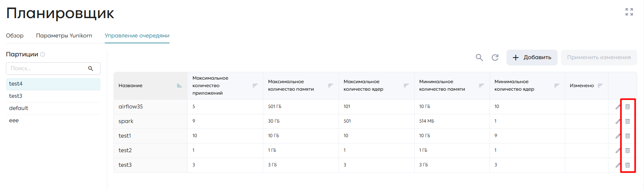Click the Партиции heading
This screenshot has width=644, height=190.
click(x=22, y=54)
